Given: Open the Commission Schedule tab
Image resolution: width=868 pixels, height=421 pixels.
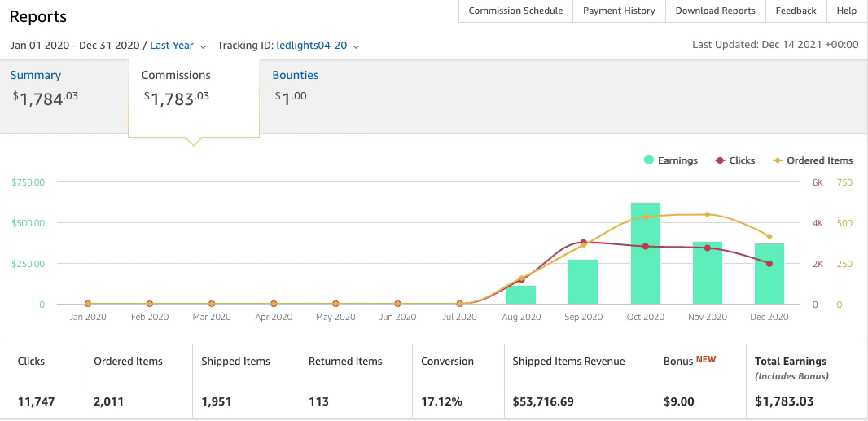Looking at the screenshot, I should (x=515, y=11).
